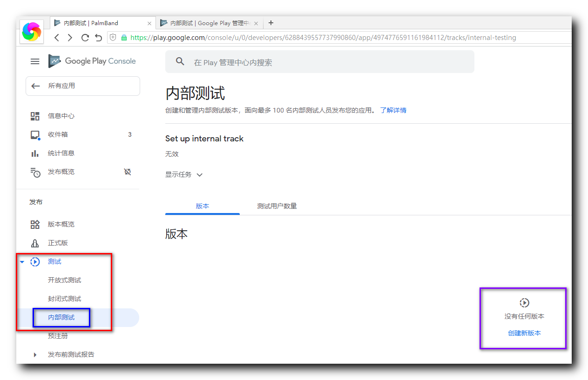Viewport: 588px width, 380px height.
Task: Click the green padlock security icon
Action: point(124,38)
